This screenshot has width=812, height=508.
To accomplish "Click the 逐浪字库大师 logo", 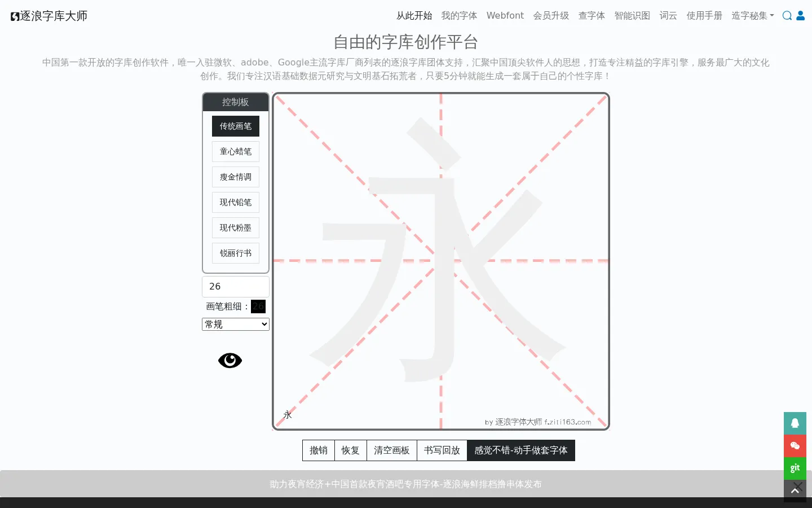I will [49, 16].
